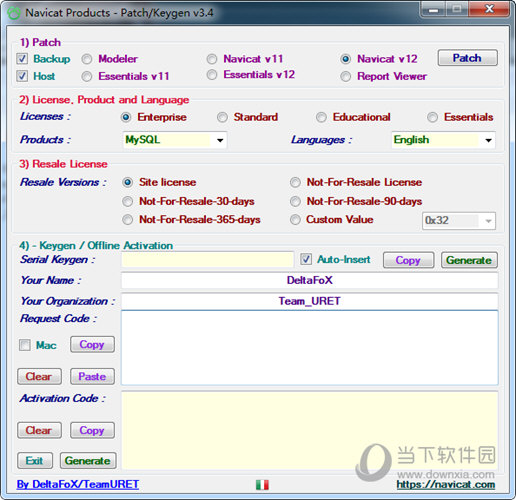Toggle the Host checkbox
516x500 pixels.
(22, 76)
